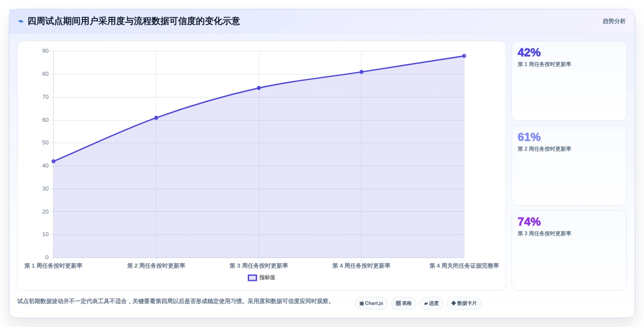644x327 pixels.
Task: Click x-axis label 第 2 周任务按时更新率
Action: (x=156, y=266)
